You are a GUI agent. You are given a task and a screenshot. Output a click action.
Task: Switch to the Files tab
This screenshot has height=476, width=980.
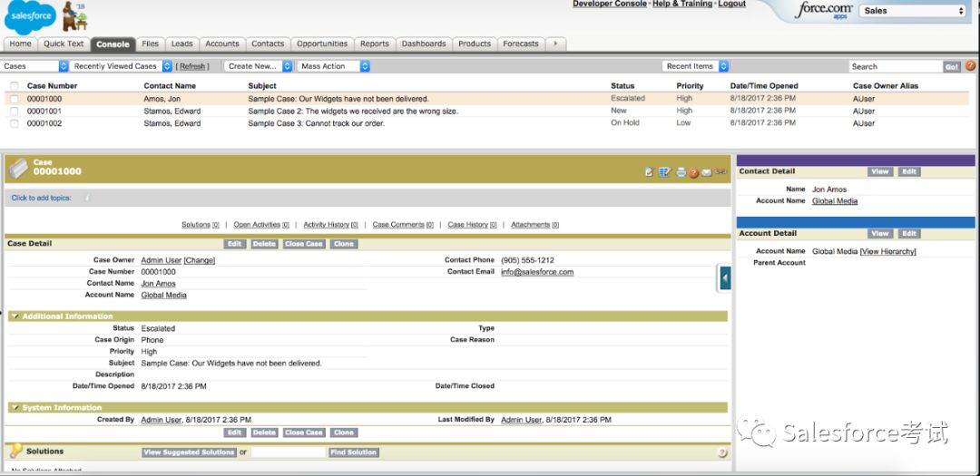[x=150, y=44]
